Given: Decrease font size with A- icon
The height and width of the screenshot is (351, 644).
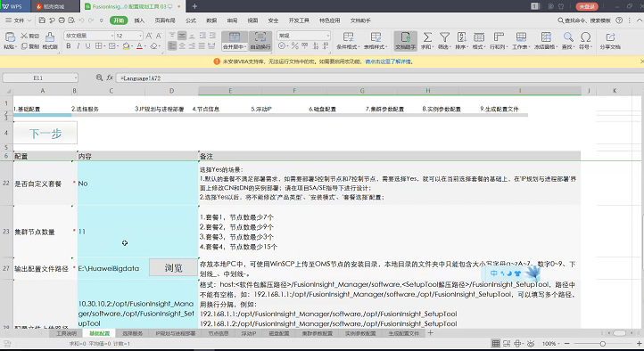Looking at the screenshot, I should pyautogui.click(x=159, y=36).
